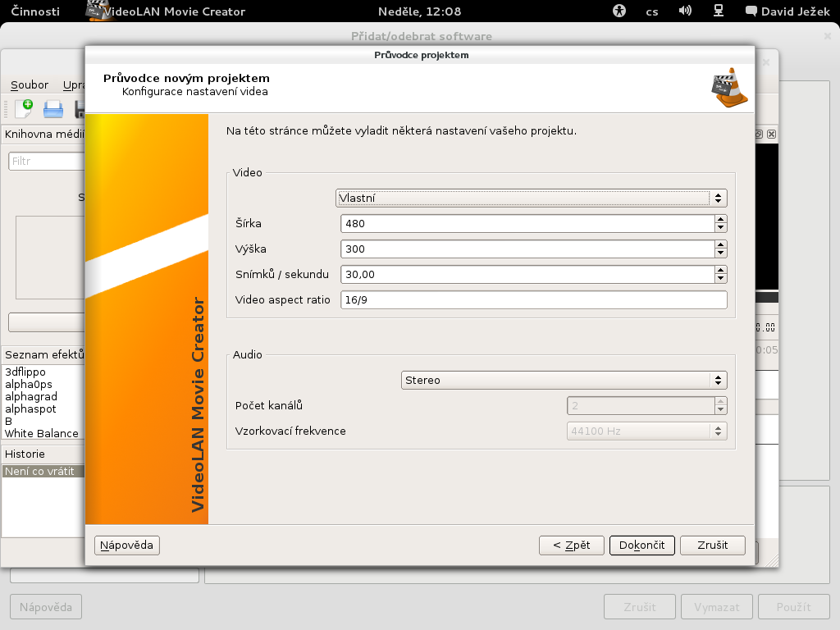The image size is (840, 630).
Task: Click Zrušit in the Přidat/odebrat software window
Action: pos(640,607)
